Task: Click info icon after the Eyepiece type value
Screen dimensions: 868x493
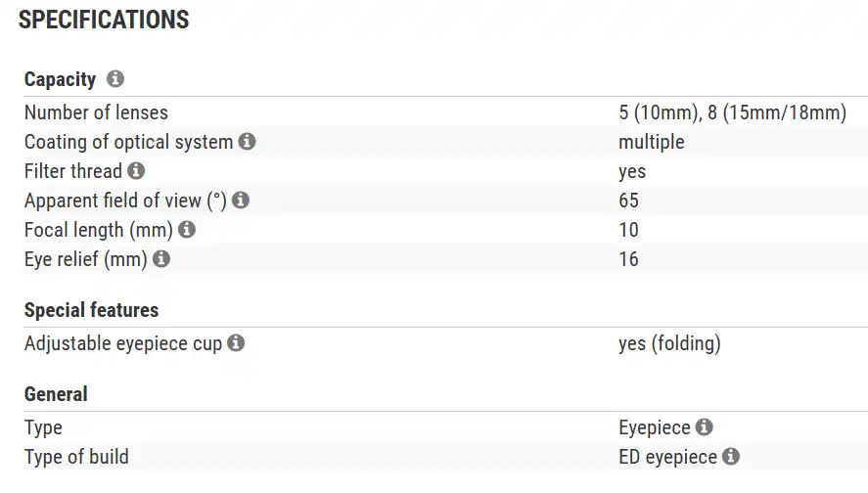Action: tap(704, 427)
